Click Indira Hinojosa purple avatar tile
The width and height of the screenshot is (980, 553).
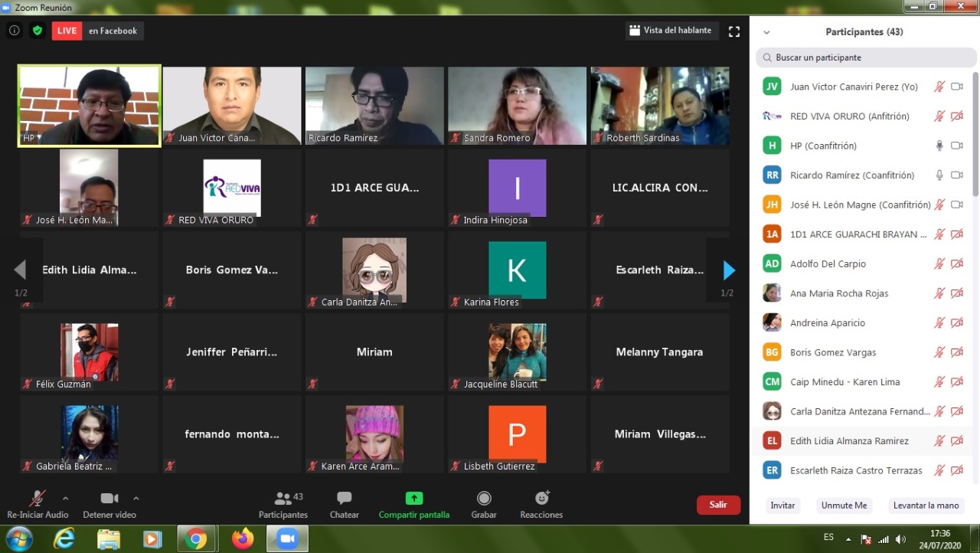coord(518,188)
